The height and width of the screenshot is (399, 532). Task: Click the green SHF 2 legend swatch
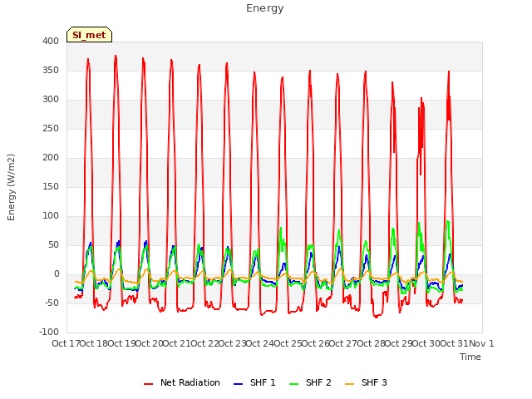pyautogui.click(x=293, y=384)
